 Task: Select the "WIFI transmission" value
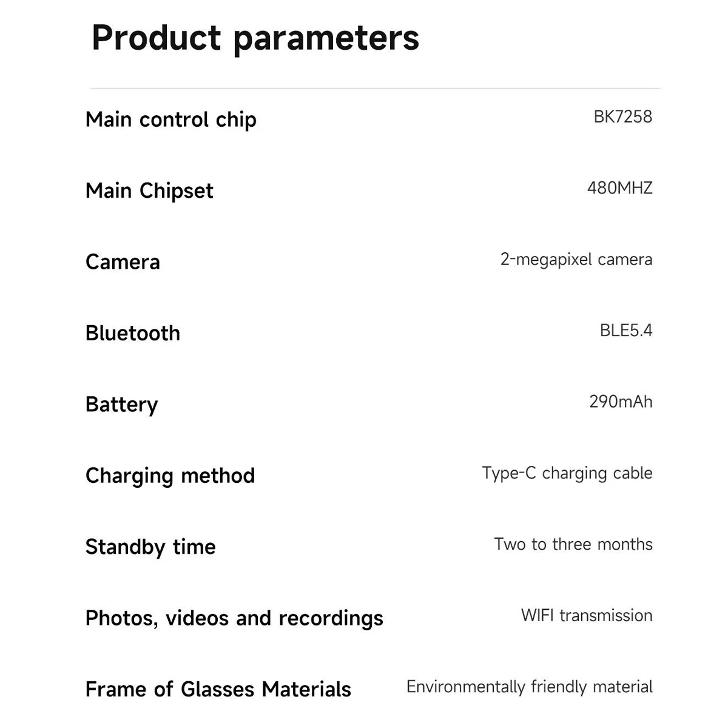586,616
